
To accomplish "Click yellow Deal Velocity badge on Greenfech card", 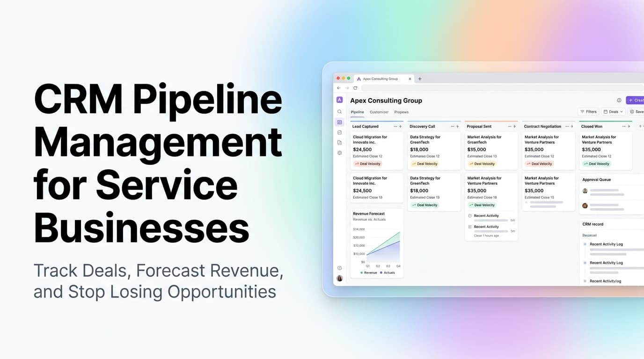I will (x=482, y=164).
